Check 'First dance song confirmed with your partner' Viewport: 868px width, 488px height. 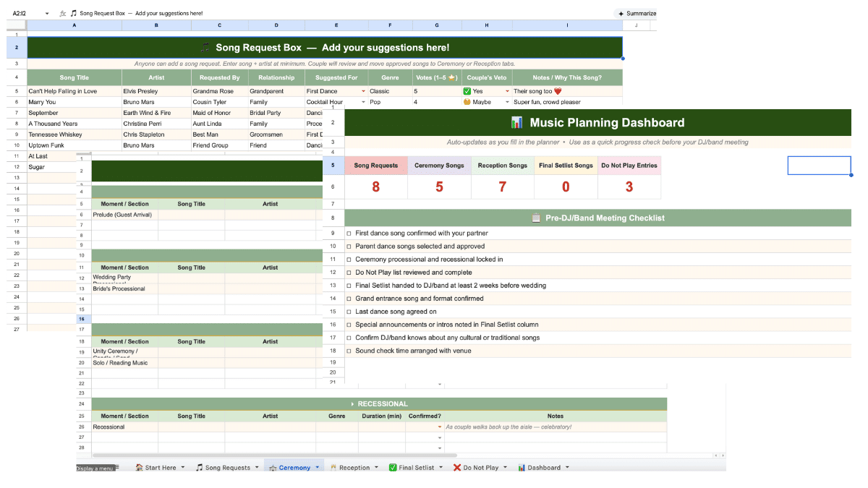pos(349,234)
